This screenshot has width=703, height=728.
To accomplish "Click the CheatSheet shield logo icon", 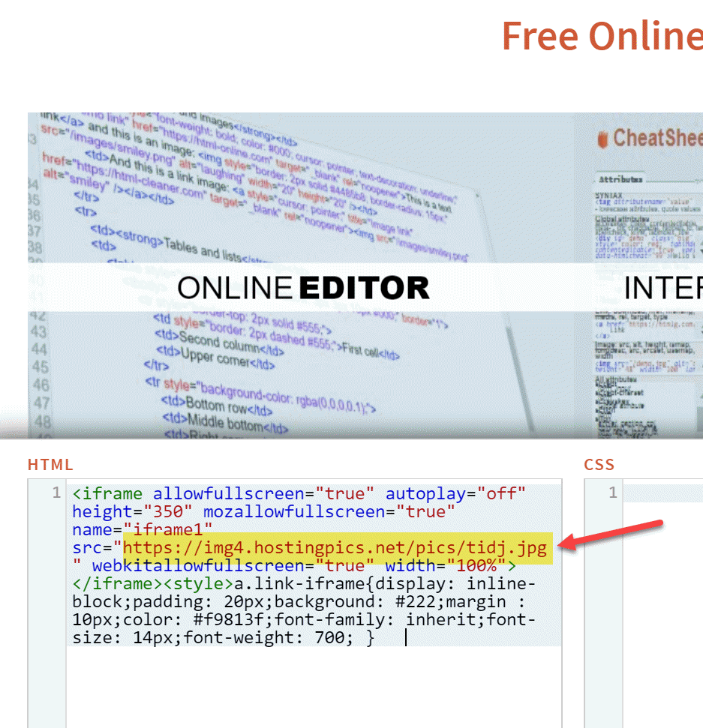I will point(601,139).
